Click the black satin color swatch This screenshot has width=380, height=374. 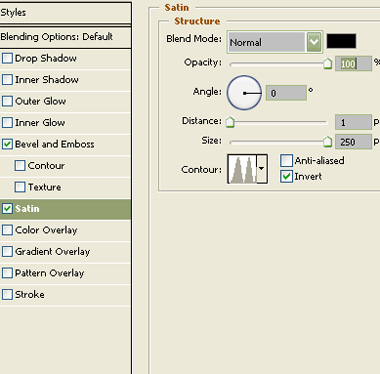point(341,41)
